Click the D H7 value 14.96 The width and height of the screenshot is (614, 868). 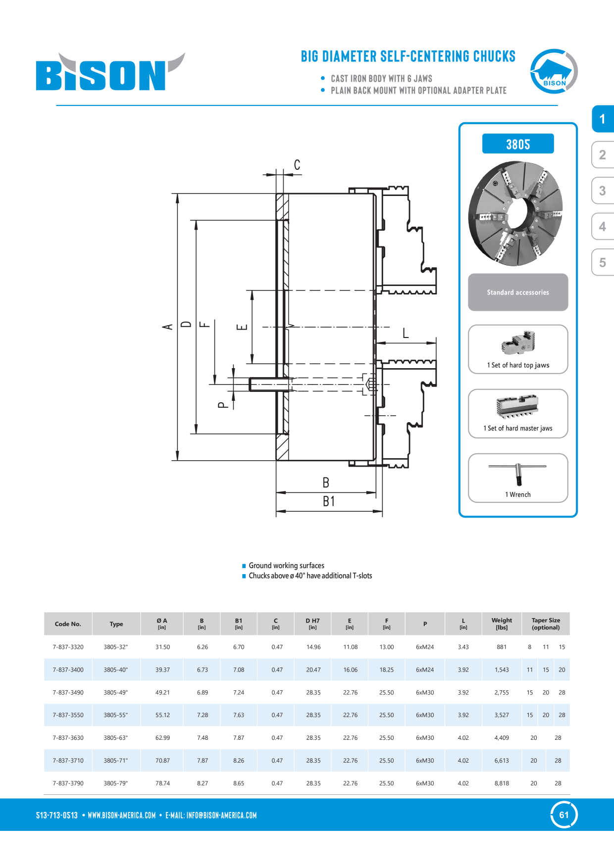(x=313, y=647)
